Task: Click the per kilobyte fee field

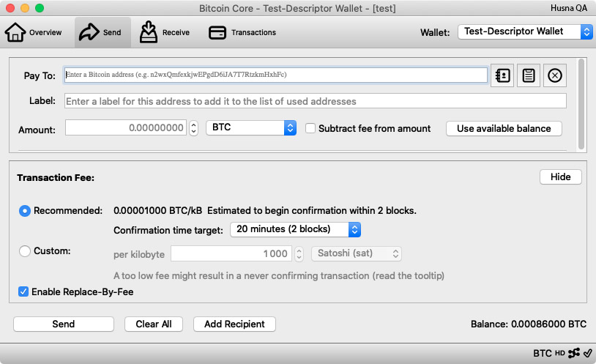Action: [x=231, y=253]
